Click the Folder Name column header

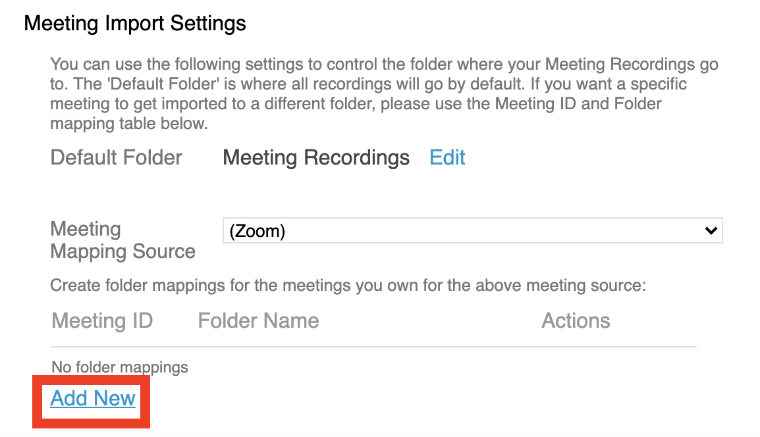pyautogui.click(x=258, y=321)
